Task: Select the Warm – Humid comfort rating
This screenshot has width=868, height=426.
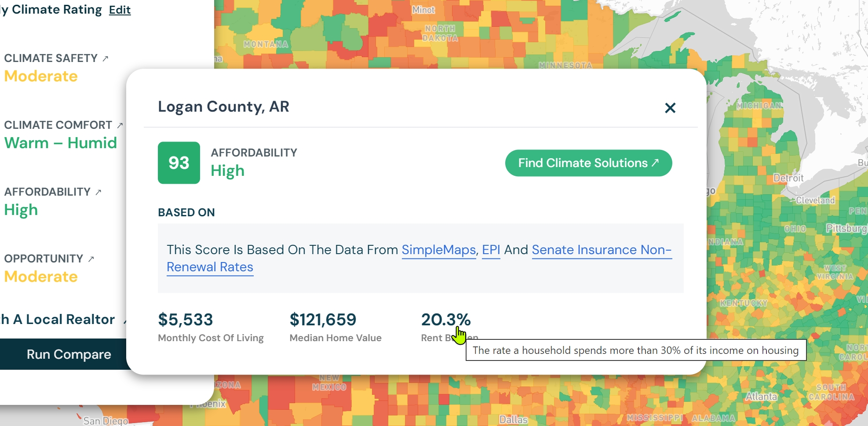Action: 61,143
